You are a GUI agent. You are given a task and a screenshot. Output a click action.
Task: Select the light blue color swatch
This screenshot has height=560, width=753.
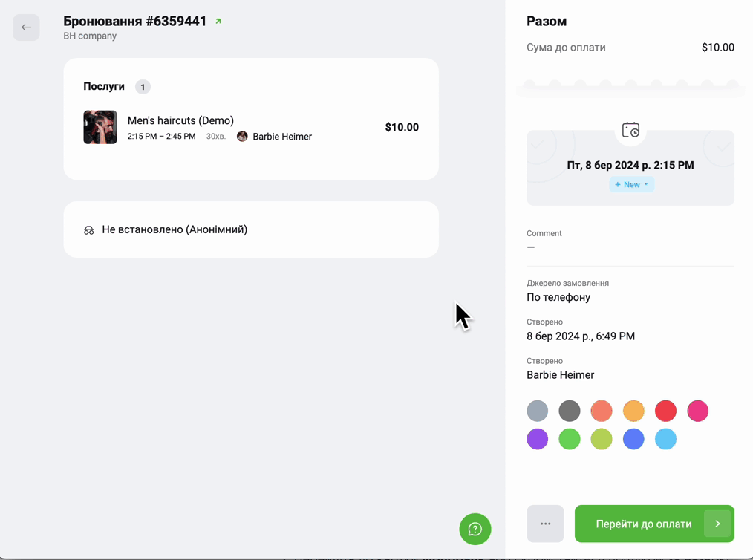pyautogui.click(x=665, y=439)
